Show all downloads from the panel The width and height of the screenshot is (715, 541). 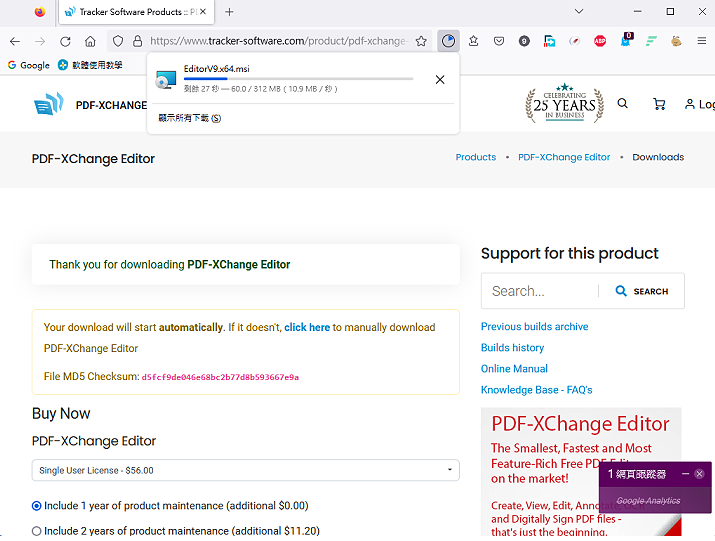click(x=190, y=118)
